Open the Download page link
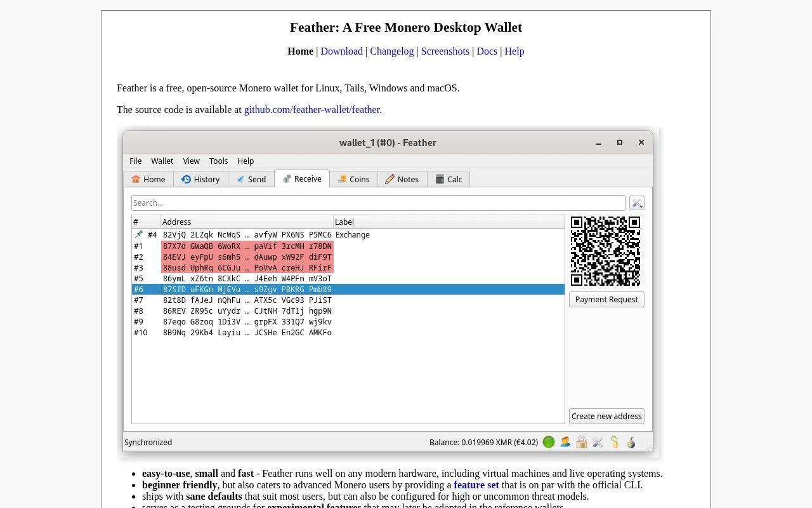Viewport: 812px width, 508px height. [341, 51]
